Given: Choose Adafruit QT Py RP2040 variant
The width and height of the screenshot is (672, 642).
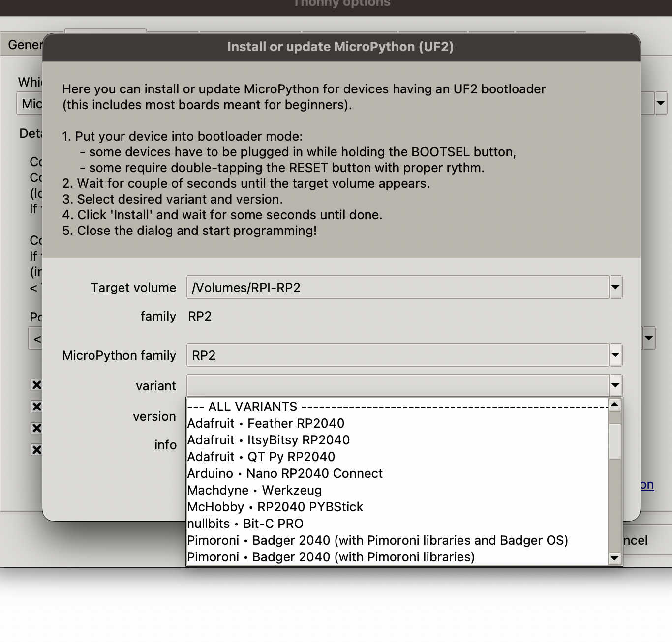Looking at the screenshot, I should [x=397, y=457].
